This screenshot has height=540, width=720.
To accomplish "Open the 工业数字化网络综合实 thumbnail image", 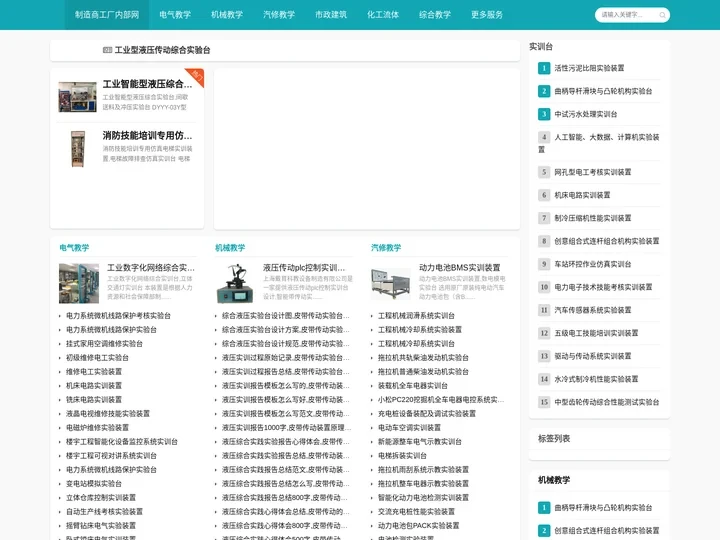I will pos(79,283).
